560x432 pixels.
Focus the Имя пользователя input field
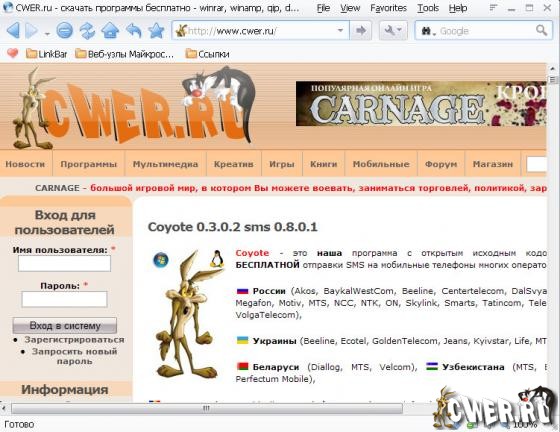coord(64,264)
